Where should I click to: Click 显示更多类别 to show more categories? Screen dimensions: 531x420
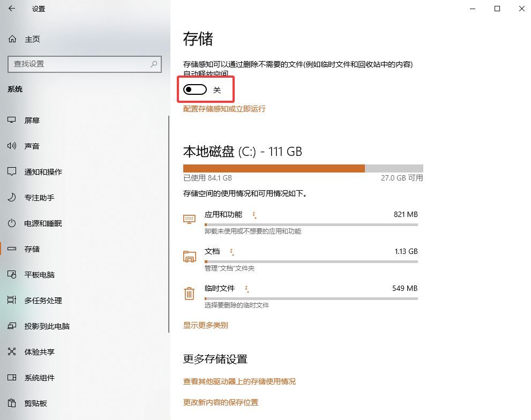coord(205,325)
